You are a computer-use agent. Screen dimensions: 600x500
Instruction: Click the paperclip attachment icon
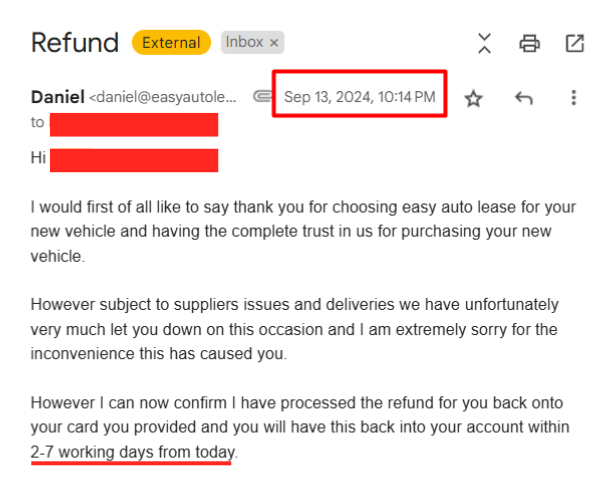(262, 97)
